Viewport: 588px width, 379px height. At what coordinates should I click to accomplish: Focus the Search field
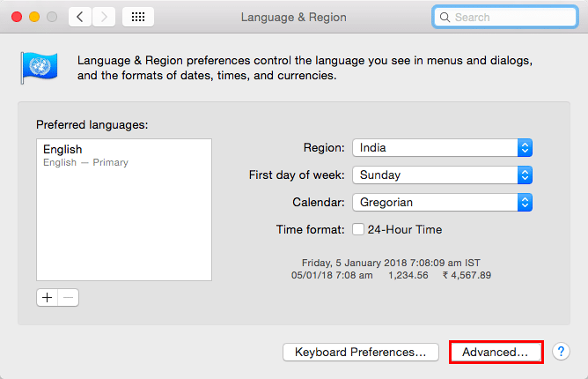(x=504, y=17)
